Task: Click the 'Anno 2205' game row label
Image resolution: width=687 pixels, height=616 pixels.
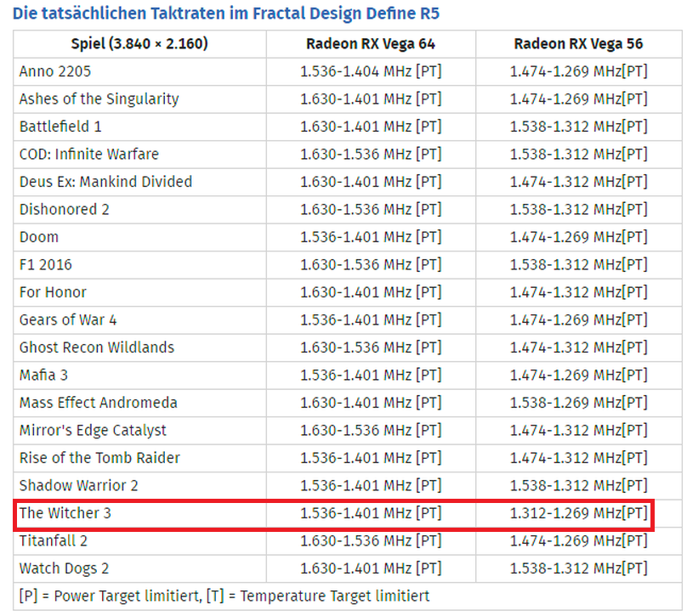Action: pos(55,71)
